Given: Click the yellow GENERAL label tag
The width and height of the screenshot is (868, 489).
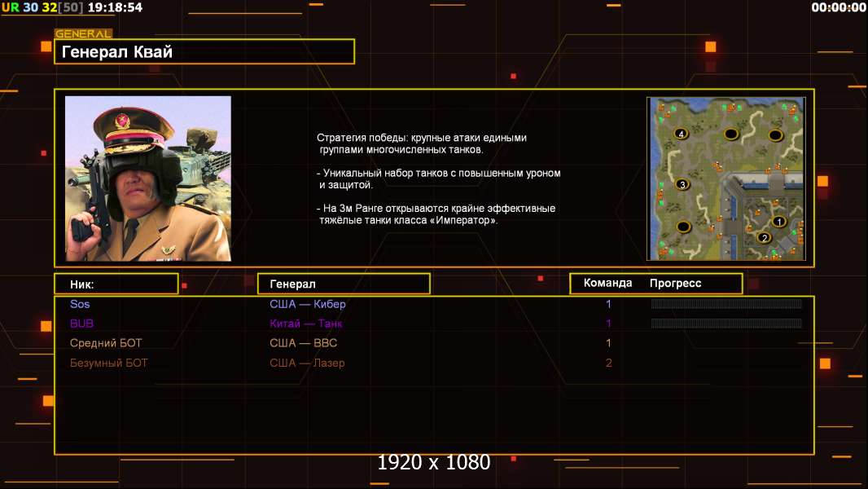Looking at the screenshot, I should coord(84,33).
